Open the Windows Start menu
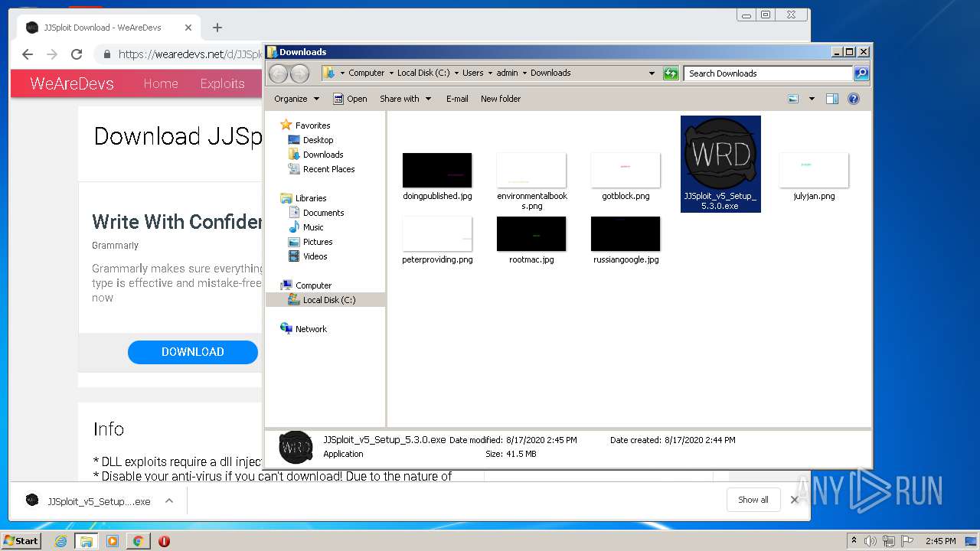 coord(21,540)
